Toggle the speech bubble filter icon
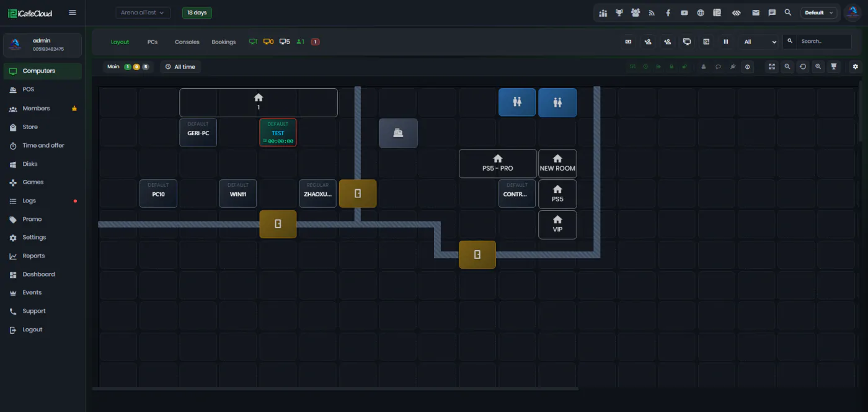Image resolution: width=868 pixels, height=412 pixels. tap(718, 66)
